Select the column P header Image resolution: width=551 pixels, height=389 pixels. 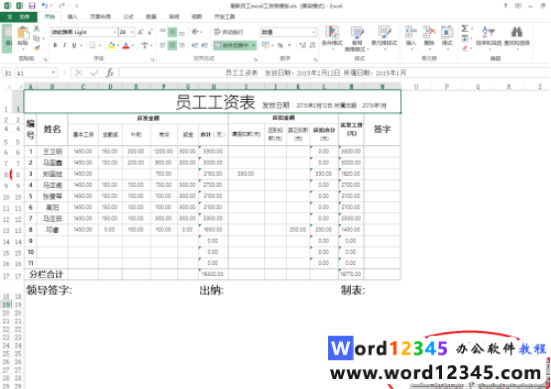pos(447,86)
